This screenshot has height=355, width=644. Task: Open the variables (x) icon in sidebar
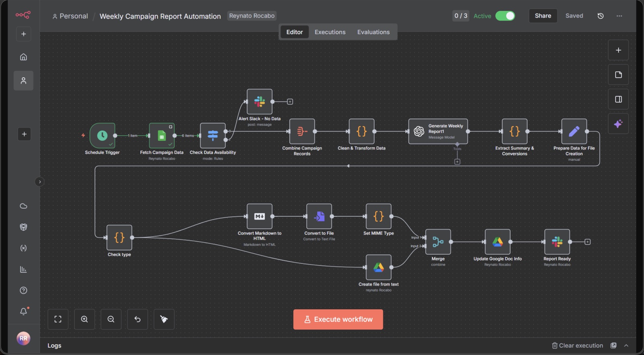pyautogui.click(x=23, y=248)
